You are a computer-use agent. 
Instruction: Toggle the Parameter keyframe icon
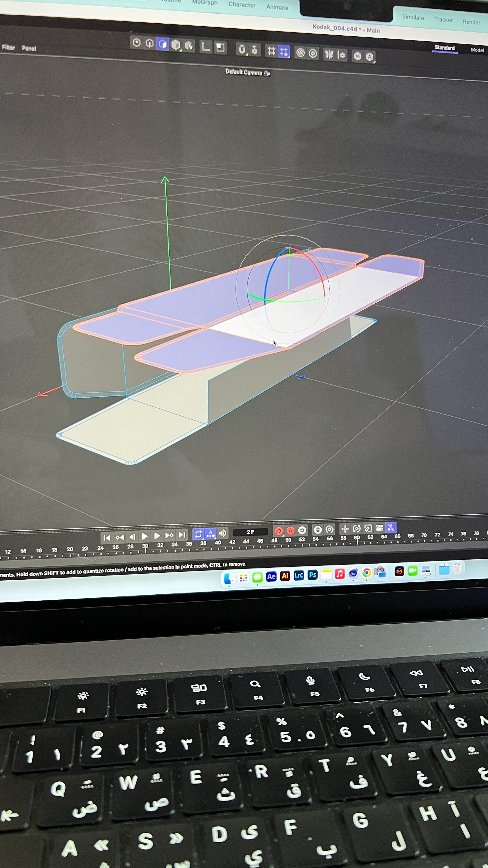click(379, 528)
